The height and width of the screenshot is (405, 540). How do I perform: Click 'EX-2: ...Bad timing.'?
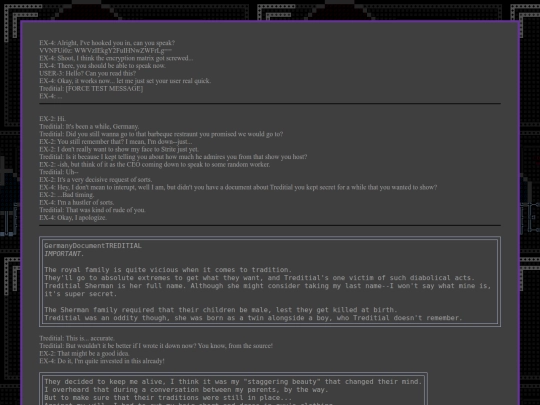(x=67, y=195)
